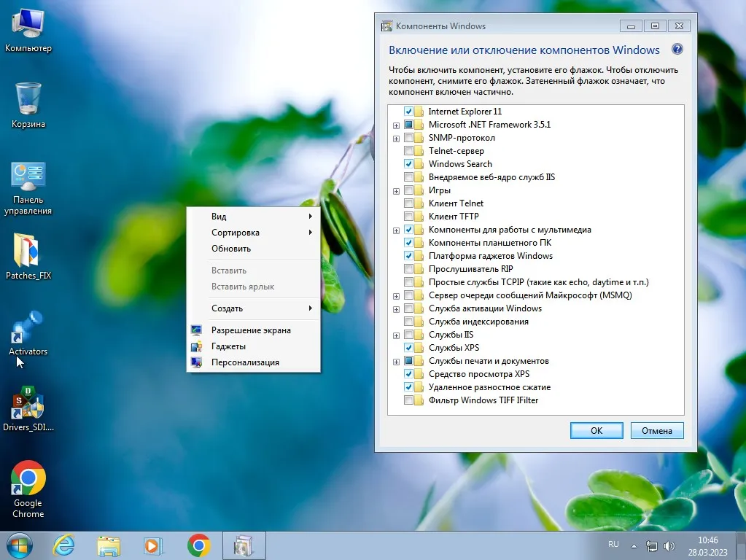Expand Службы печати и документов node
Image resolution: width=746 pixels, height=560 pixels.
point(396,362)
